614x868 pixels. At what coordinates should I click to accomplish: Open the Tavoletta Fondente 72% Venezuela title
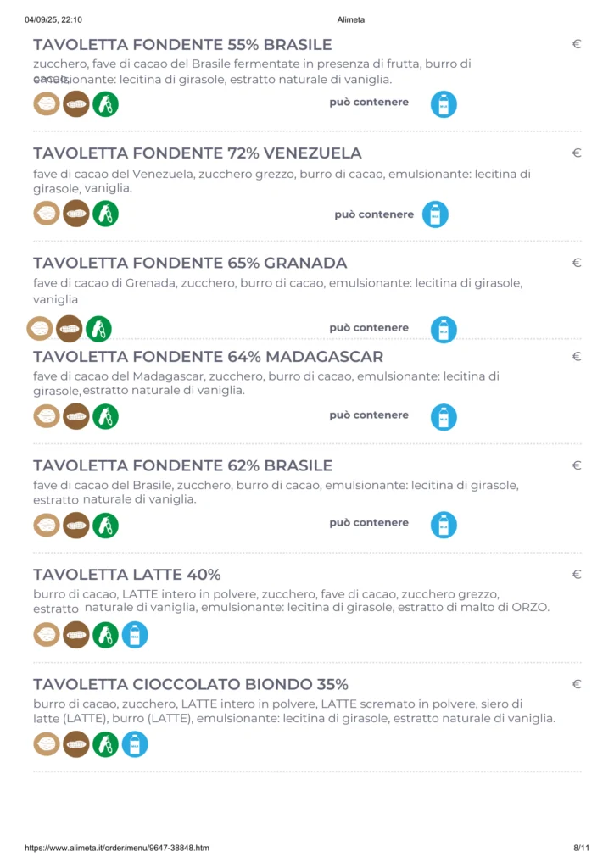pos(198,153)
